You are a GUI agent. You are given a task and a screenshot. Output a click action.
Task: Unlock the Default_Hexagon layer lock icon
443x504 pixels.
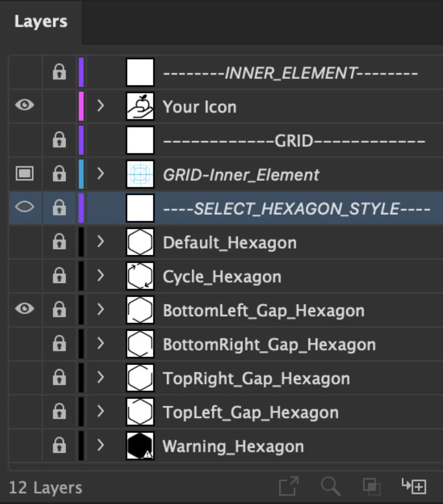point(60,241)
